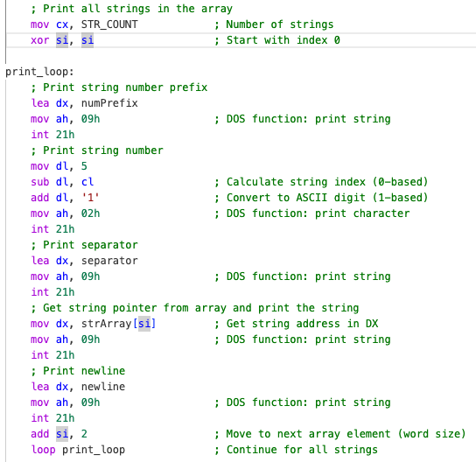Image resolution: width=476 pixels, height=462 pixels.
Task: Click the sub keyword in sub dl, cl
Action: 39,182
